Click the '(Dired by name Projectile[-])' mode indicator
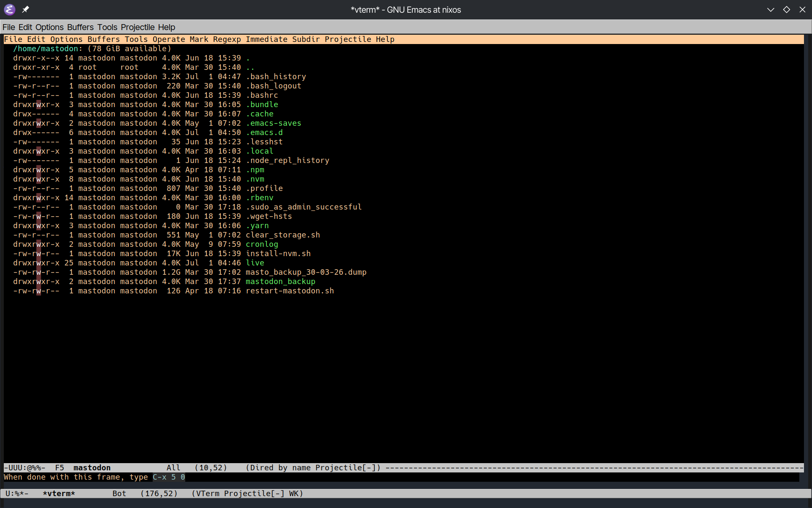Image resolution: width=812 pixels, height=508 pixels. [313, 468]
